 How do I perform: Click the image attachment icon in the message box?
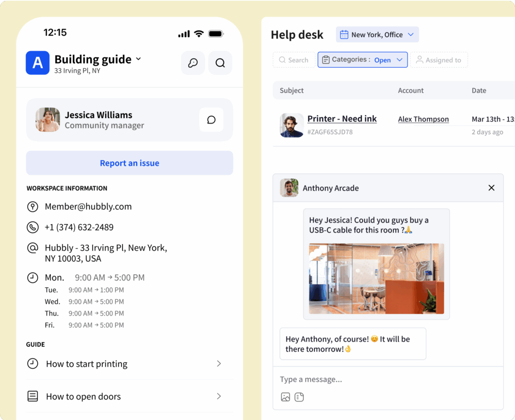(286, 397)
